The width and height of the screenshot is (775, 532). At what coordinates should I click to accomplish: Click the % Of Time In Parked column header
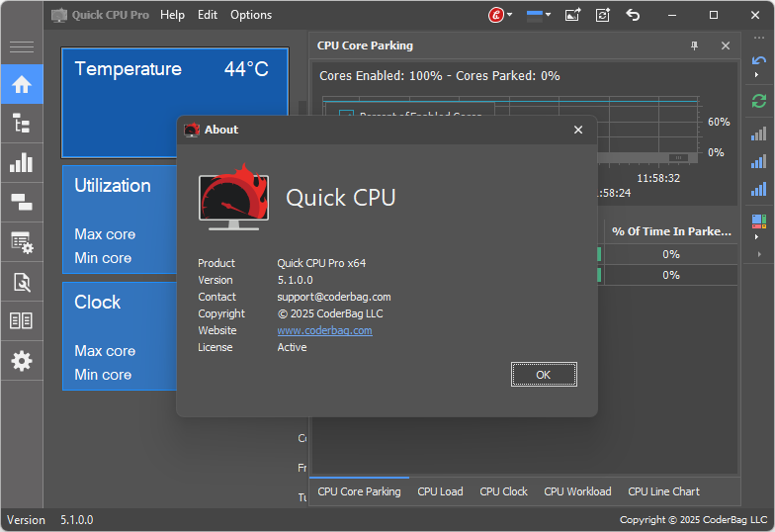(671, 231)
